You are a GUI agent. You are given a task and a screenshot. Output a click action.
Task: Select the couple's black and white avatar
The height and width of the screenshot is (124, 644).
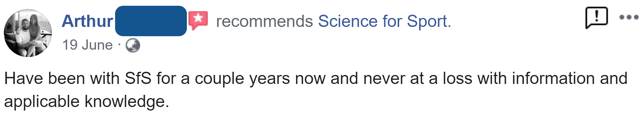click(x=28, y=33)
